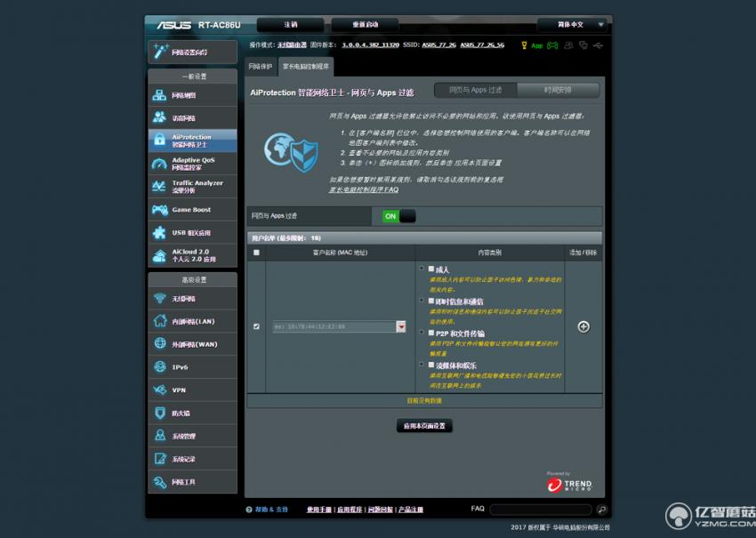This screenshot has height=538, width=756.
Task: Click the ASUS_77_2G SSID link
Action: (x=438, y=44)
